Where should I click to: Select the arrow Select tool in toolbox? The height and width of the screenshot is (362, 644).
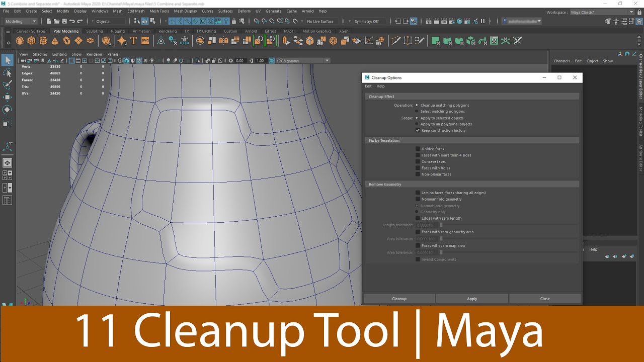[x=7, y=60]
